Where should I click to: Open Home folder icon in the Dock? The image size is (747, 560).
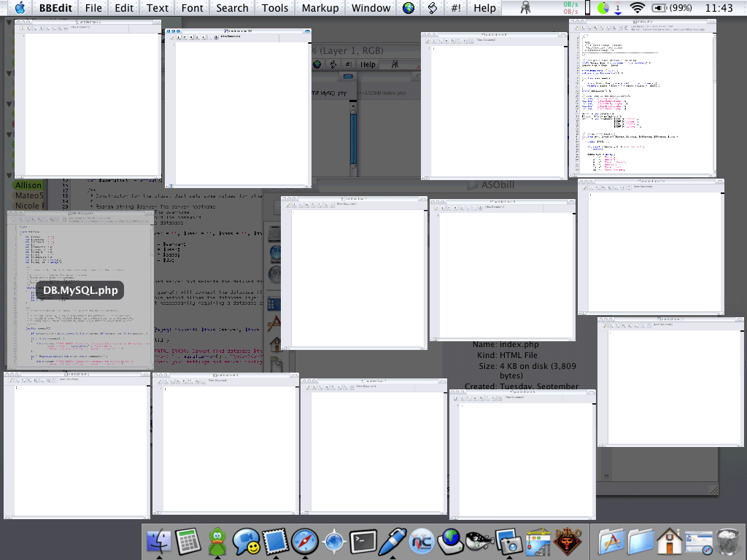tap(670, 541)
